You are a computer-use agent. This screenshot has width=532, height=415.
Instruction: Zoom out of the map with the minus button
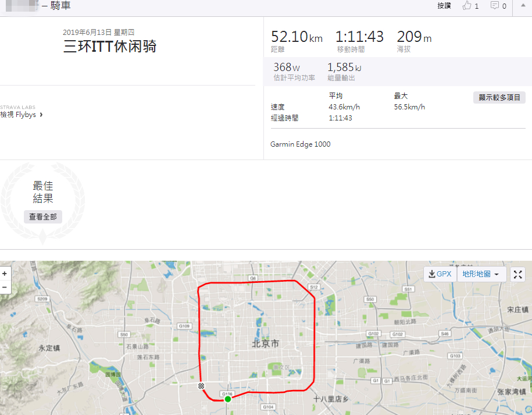pos(5,288)
